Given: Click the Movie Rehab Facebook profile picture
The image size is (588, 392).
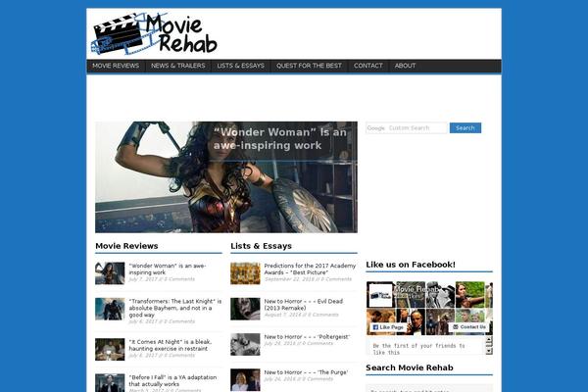Looking at the screenshot, I should 380,295.
